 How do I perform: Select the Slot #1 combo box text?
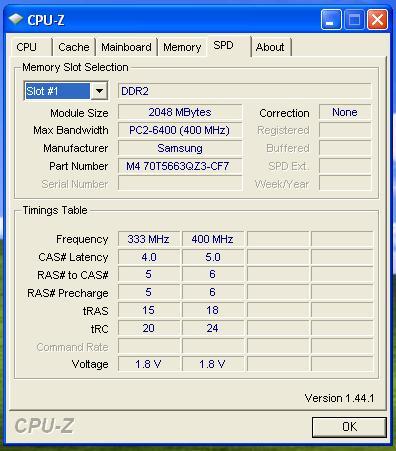pos(57,91)
